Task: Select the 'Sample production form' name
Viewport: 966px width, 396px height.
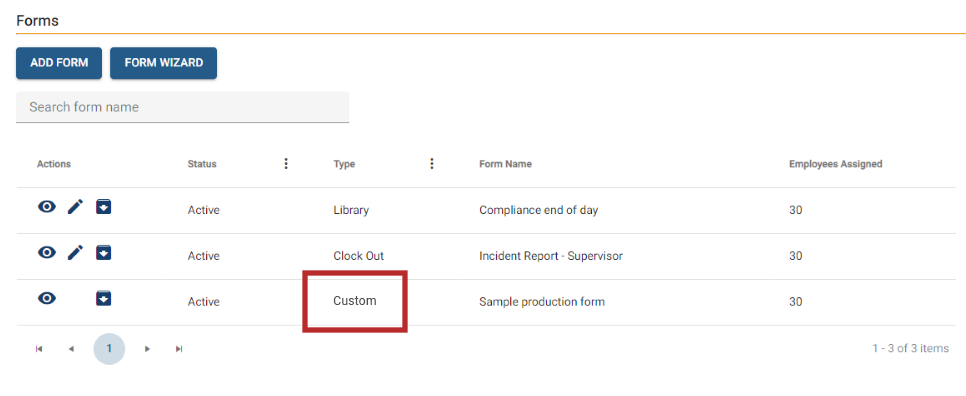Action: click(x=542, y=302)
